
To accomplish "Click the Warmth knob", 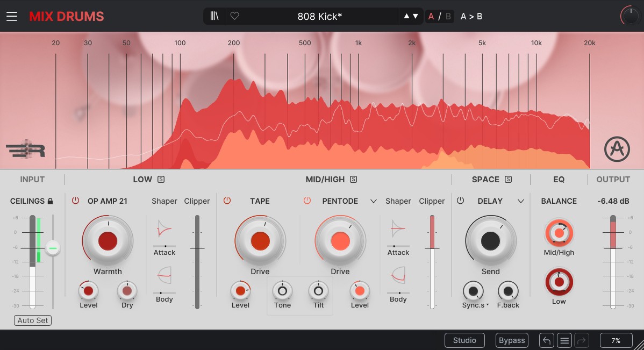I will pyautogui.click(x=108, y=241).
